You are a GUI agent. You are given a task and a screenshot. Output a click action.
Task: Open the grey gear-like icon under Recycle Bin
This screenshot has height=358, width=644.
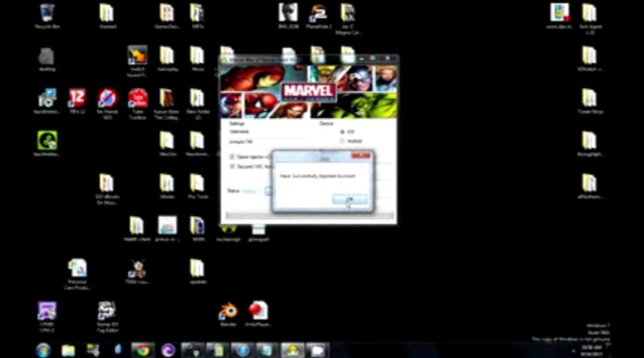[47, 59]
